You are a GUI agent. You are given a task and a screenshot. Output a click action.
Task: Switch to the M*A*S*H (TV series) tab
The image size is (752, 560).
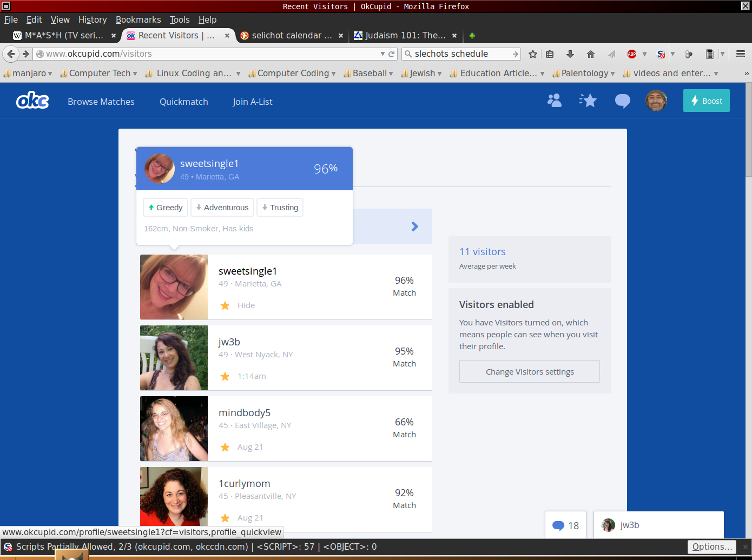(64, 36)
